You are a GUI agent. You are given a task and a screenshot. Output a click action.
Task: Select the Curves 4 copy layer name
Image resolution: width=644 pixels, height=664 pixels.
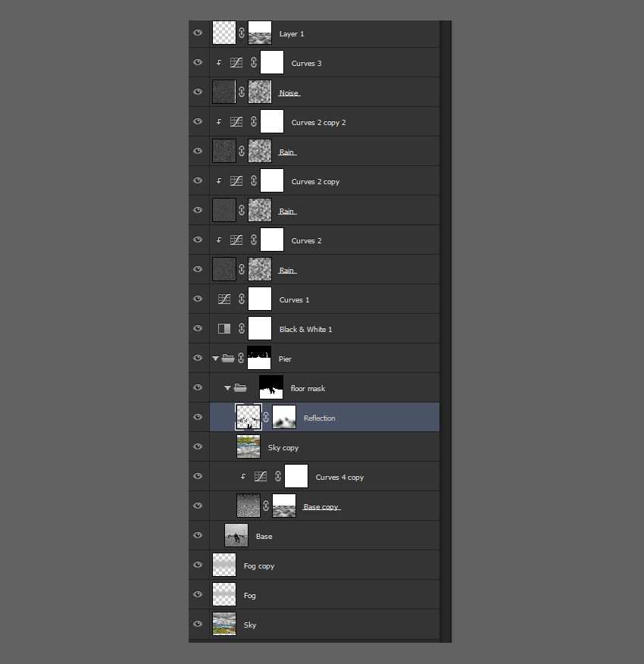[339, 478]
